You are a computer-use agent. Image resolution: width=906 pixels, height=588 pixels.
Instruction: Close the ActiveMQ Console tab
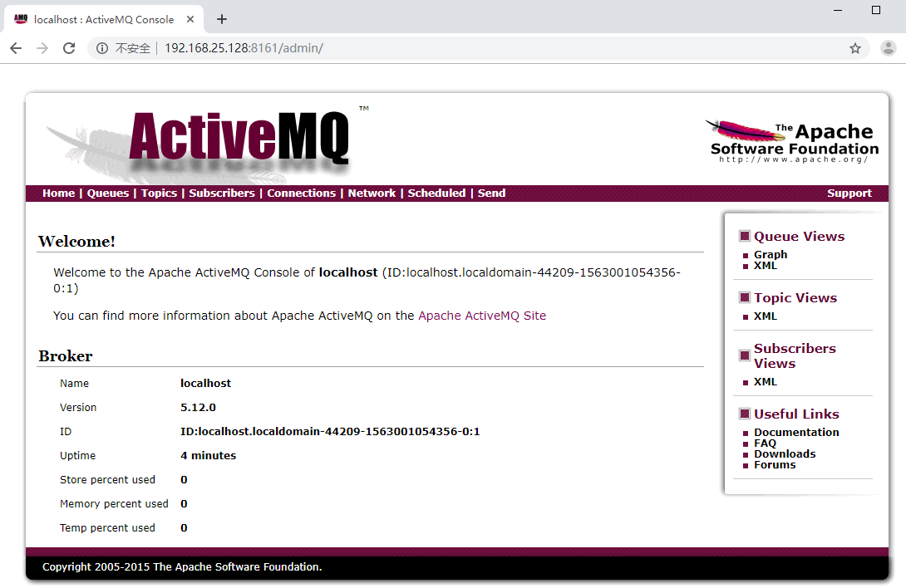pyautogui.click(x=190, y=20)
